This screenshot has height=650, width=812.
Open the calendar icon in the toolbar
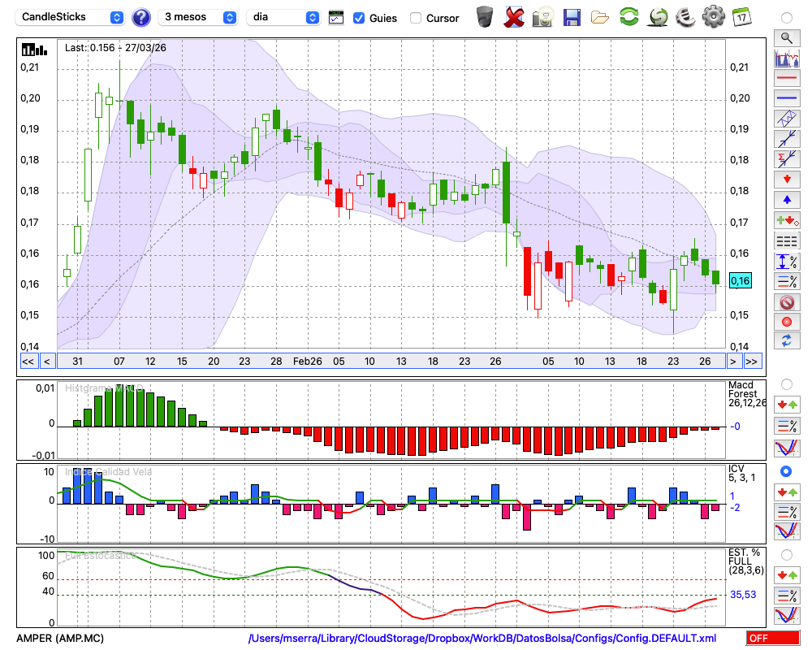click(x=741, y=17)
